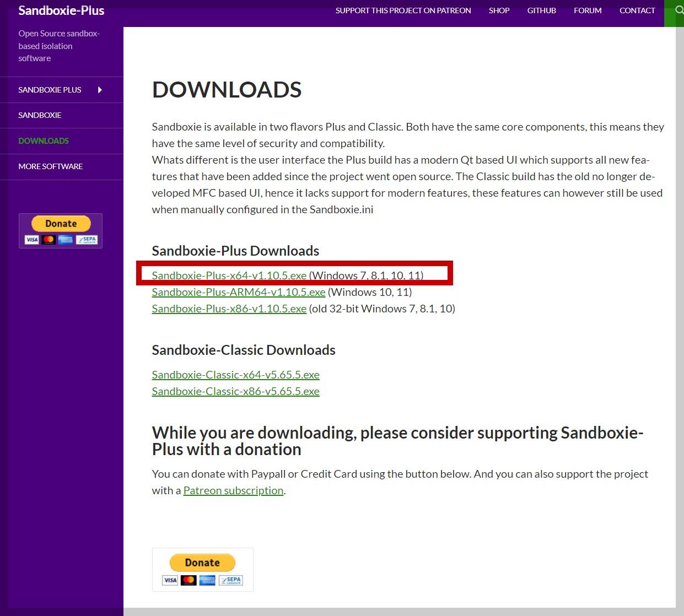Viewport: 684px width, 616px height.
Task: Click the Sandboxie-Plus site title
Action: (x=61, y=10)
